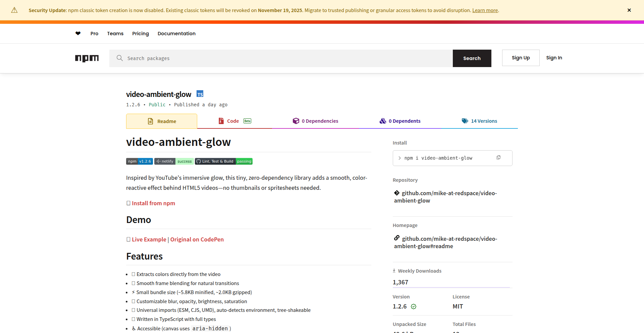Click the GitHub icon next to repository link

coord(396,193)
